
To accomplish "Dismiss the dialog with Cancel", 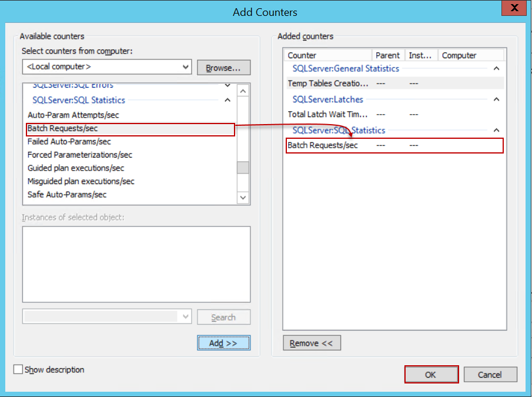I will pyautogui.click(x=490, y=374).
